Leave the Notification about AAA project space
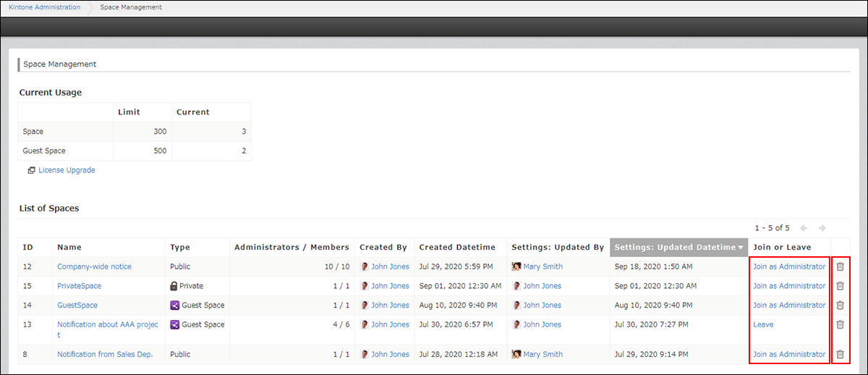Viewport: 868px width, 375px height. [x=763, y=325]
